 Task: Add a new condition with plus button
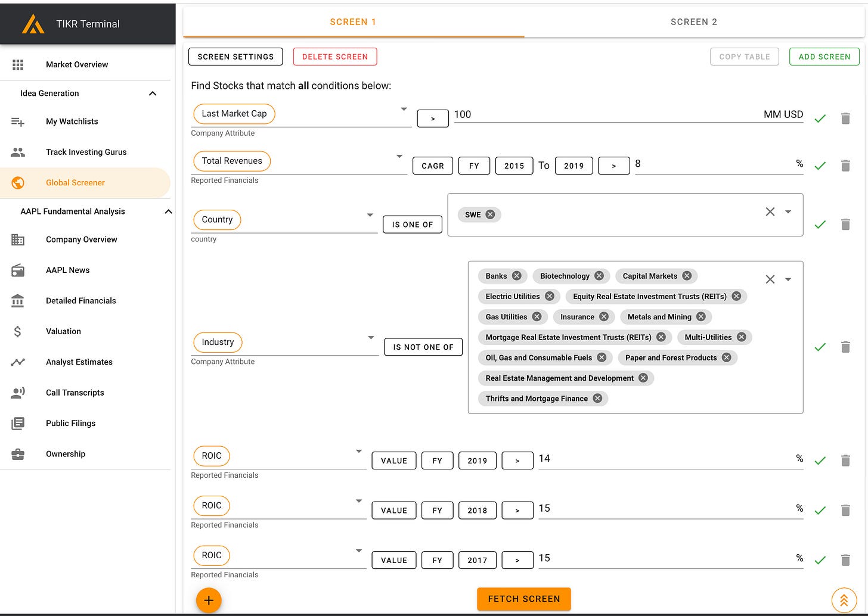click(x=209, y=600)
